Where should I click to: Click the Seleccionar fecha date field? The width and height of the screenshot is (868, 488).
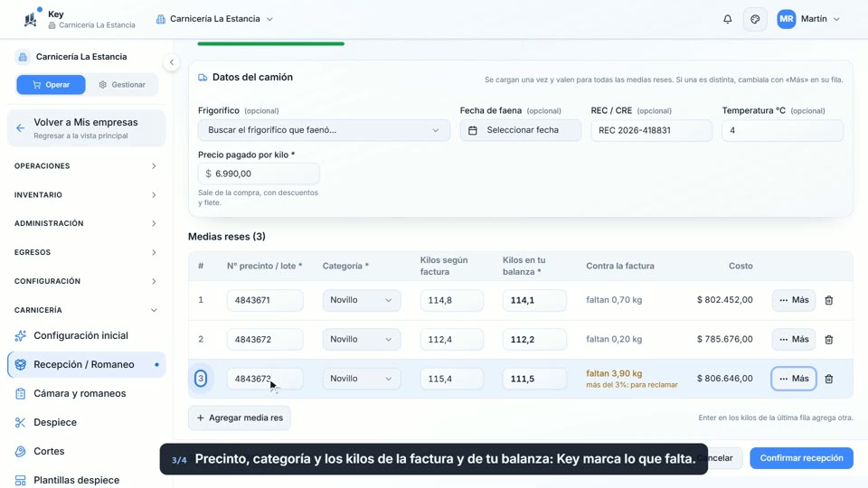[x=521, y=130]
